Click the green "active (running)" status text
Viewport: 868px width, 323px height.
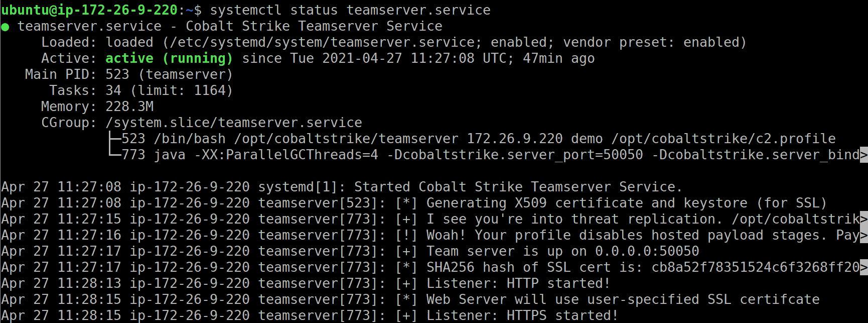pyautogui.click(x=169, y=58)
